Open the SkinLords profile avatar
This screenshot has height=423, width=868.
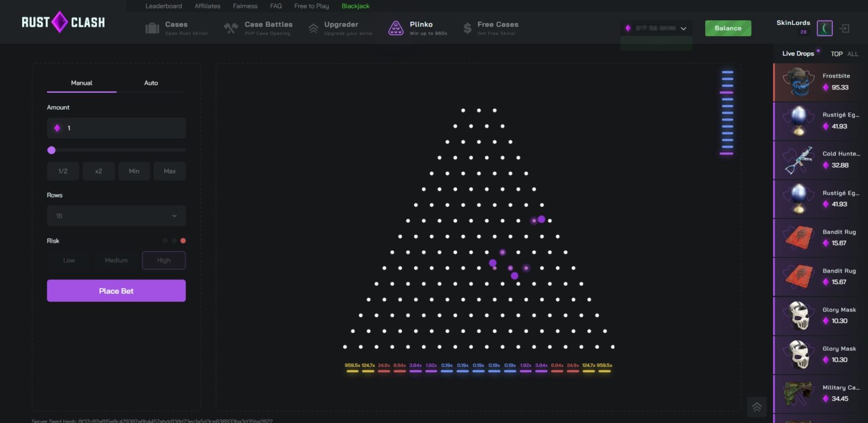click(x=824, y=28)
